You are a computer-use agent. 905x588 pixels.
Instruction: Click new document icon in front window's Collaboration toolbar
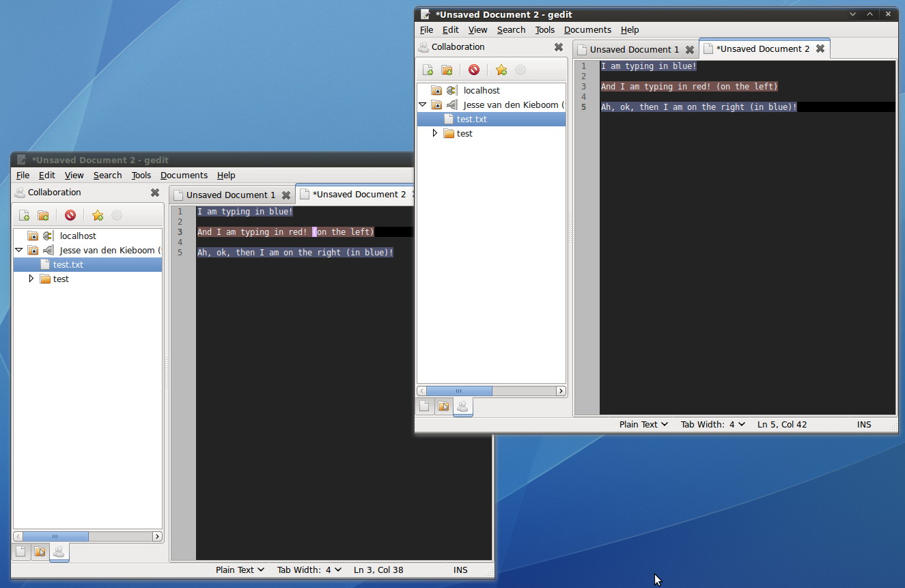point(428,70)
